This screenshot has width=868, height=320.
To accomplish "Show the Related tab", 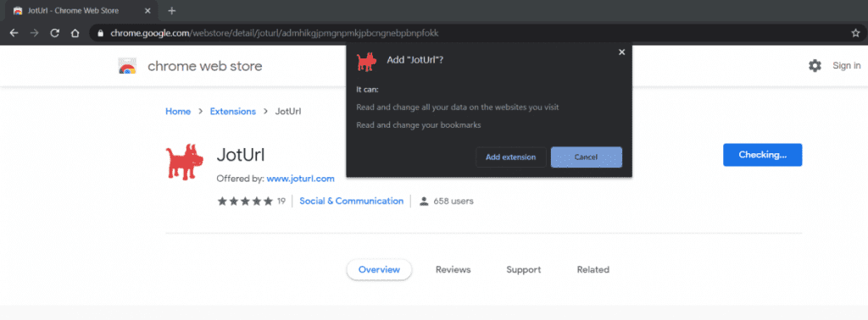I will pyautogui.click(x=593, y=270).
